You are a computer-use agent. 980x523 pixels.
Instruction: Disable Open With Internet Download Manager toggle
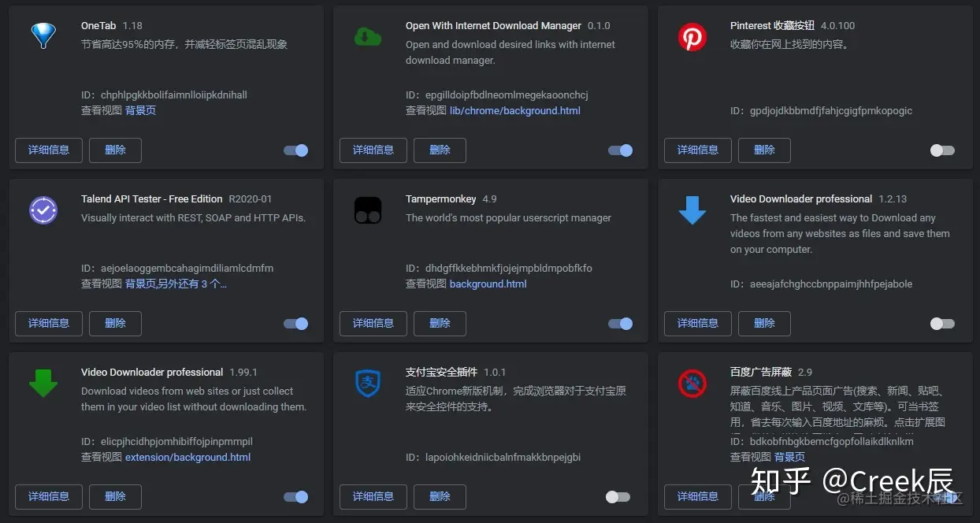pyautogui.click(x=621, y=150)
